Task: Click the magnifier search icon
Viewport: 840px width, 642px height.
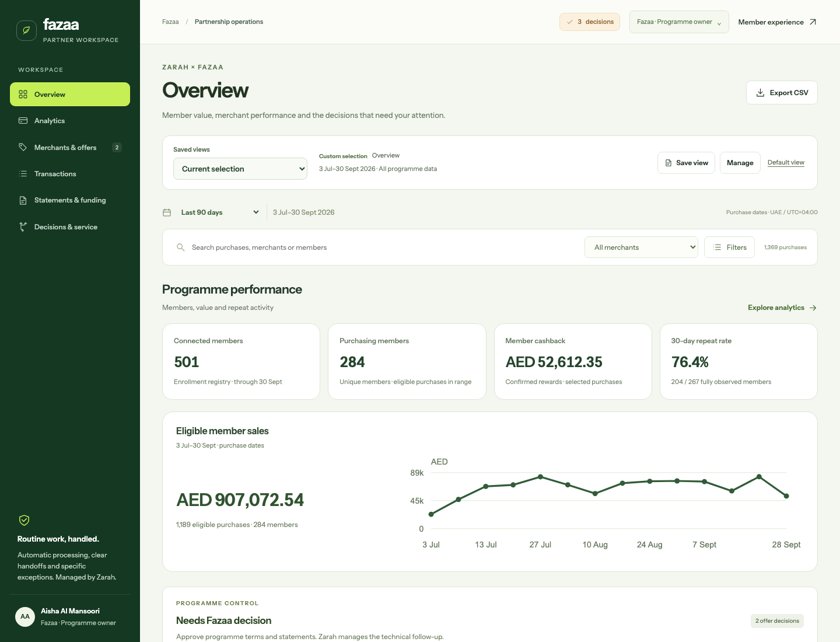Action: pyautogui.click(x=181, y=247)
